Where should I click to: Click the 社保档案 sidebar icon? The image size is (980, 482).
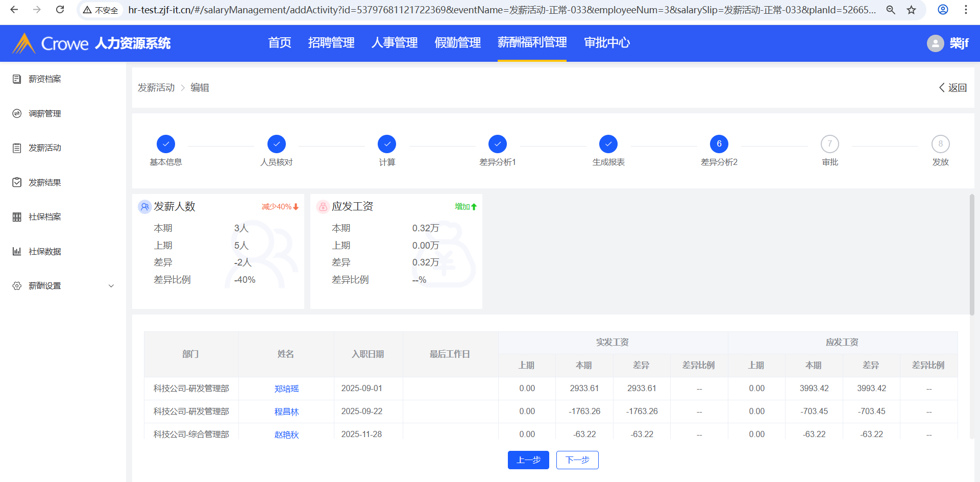tap(17, 217)
